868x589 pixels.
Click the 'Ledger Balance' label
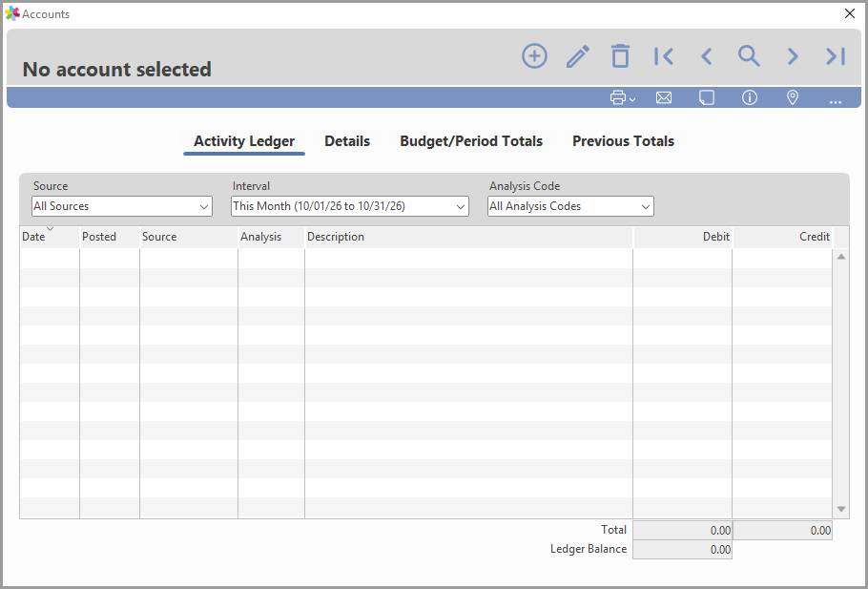click(589, 549)
